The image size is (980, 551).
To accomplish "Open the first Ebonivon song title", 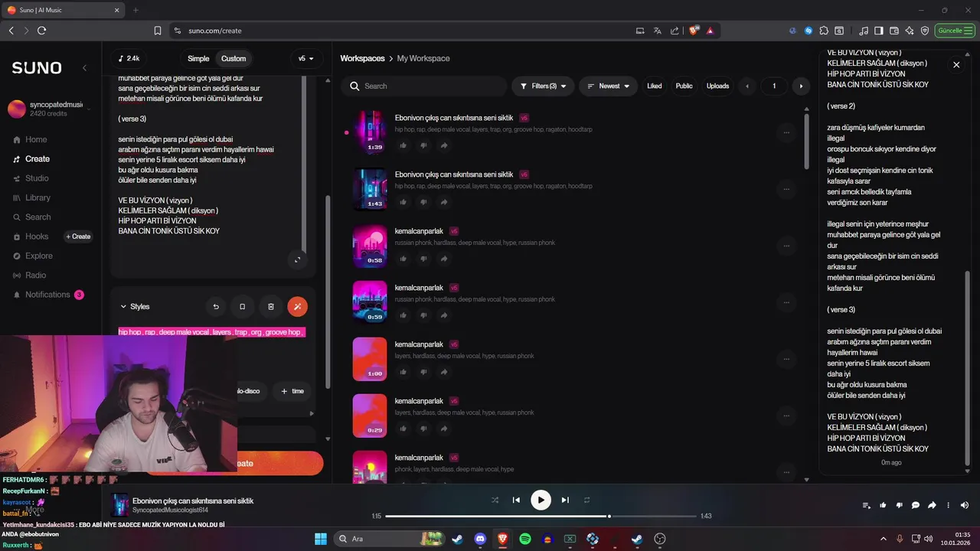I will click(x=454, y=118).
